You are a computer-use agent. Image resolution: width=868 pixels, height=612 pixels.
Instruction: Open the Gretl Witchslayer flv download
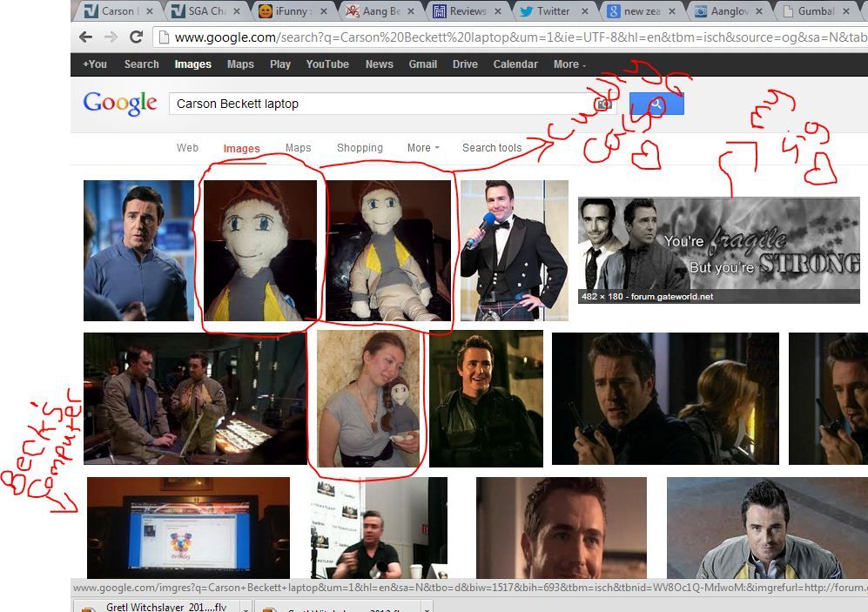(156, 607)
